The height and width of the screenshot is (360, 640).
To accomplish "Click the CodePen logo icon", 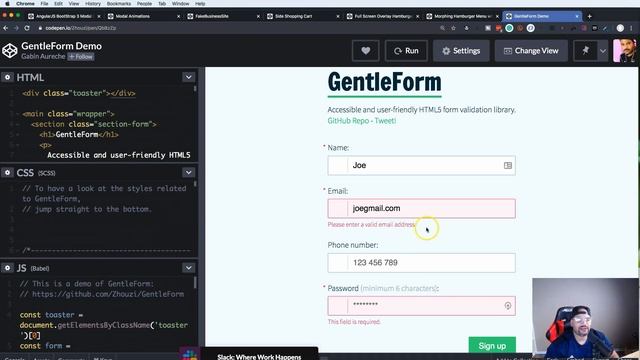I will (9, 51).
